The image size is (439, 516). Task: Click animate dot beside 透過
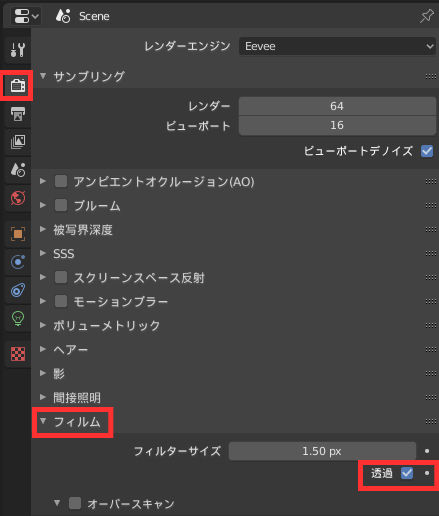[x=427, y=473]
